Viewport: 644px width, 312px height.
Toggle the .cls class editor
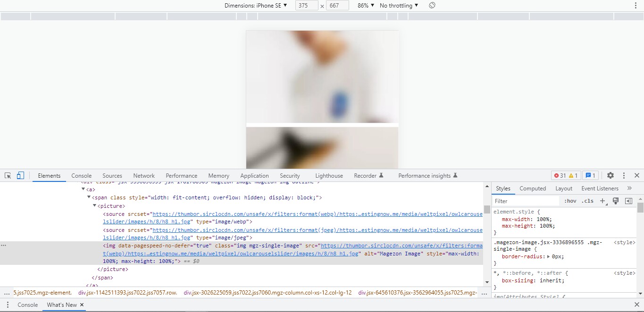(x=587, y=200)
